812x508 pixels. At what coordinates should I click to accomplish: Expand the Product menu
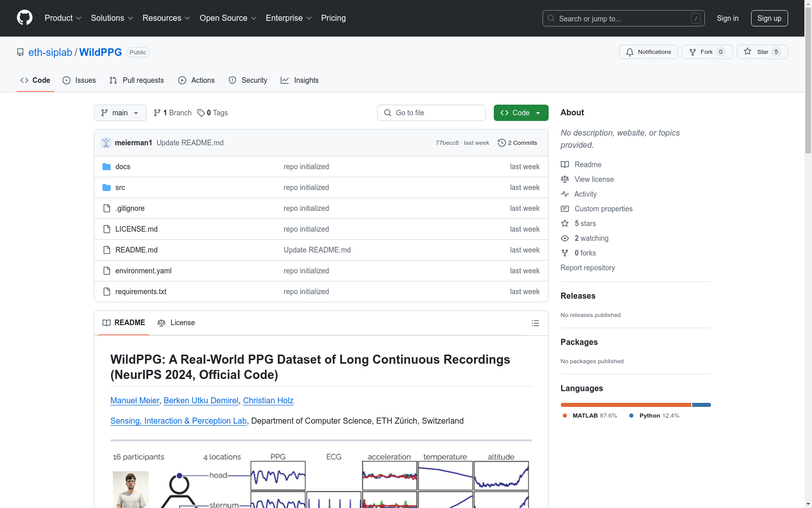pos(63,18)
